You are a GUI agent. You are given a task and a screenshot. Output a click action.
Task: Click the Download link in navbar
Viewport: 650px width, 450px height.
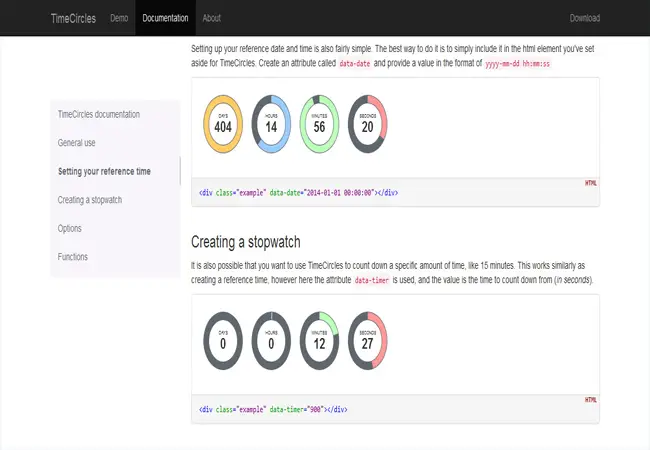585,18
